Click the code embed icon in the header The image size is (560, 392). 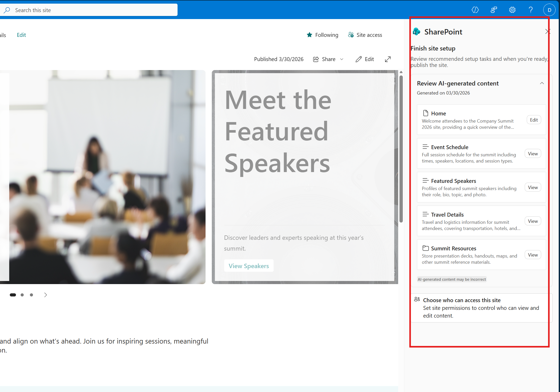click(x=475, y=10)
